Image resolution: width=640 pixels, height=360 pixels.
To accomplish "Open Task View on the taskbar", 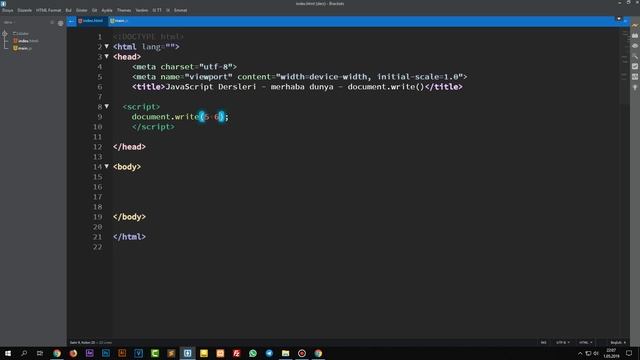I will click(40, 353).
